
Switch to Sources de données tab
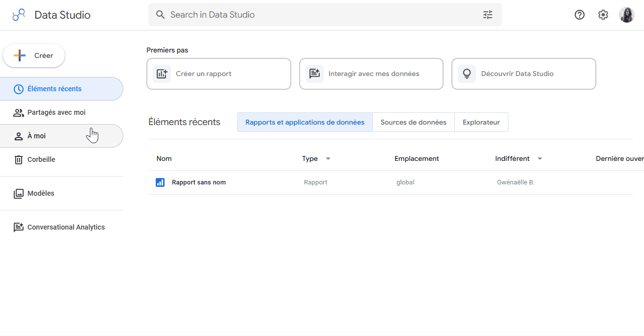coord(414,122)
